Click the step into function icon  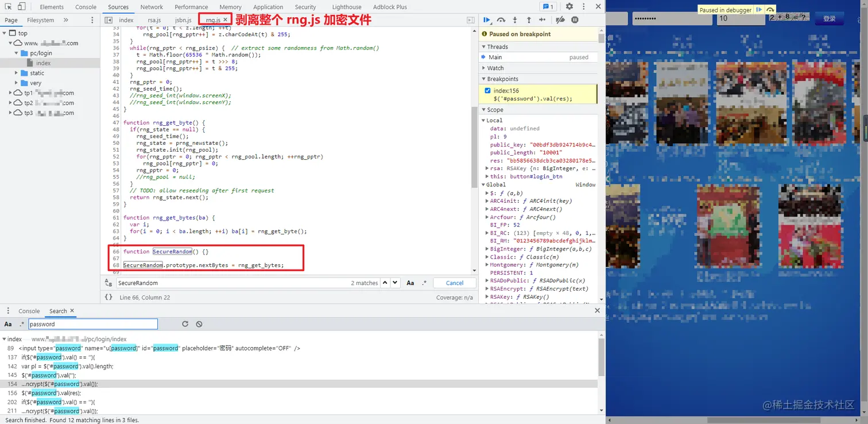coord(515,20)
